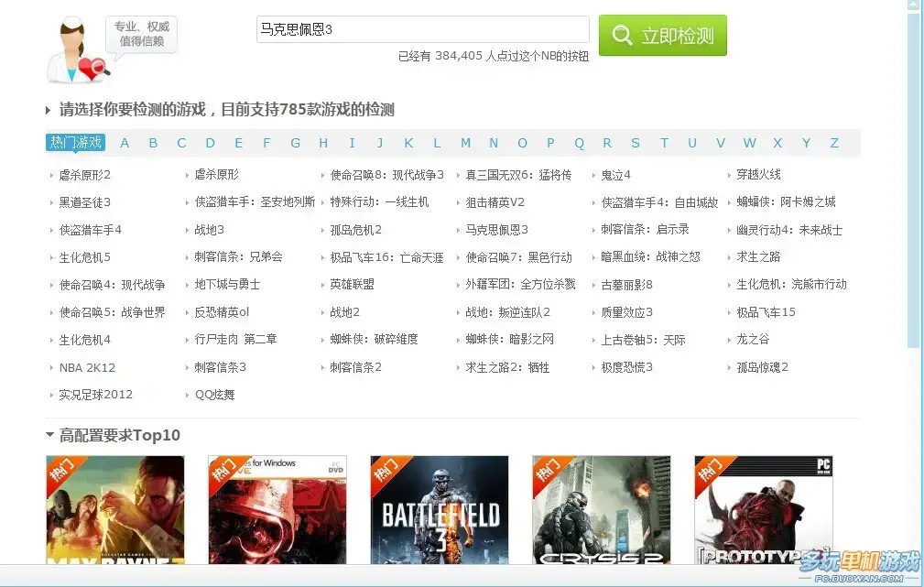The width and height of the screenshot is (924, 587).
Task: Switch to the letter Z tab
Action: (834, 143)
